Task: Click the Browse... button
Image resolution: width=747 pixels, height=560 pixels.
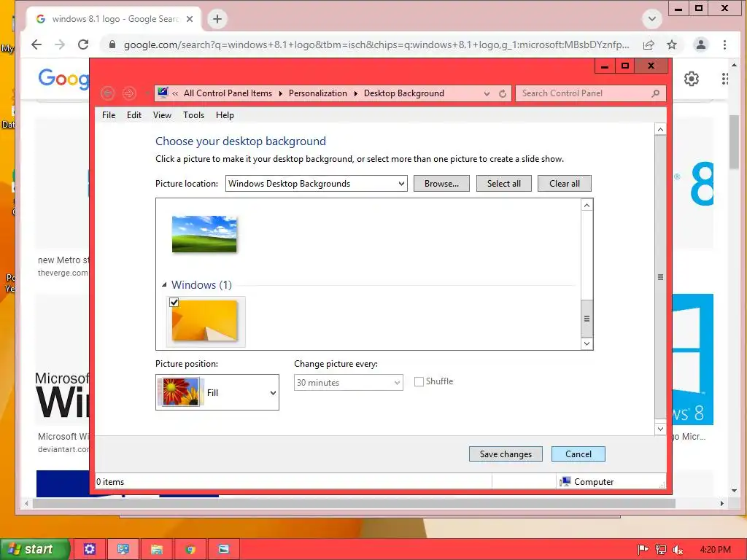Action: click(x=441, y=183)
